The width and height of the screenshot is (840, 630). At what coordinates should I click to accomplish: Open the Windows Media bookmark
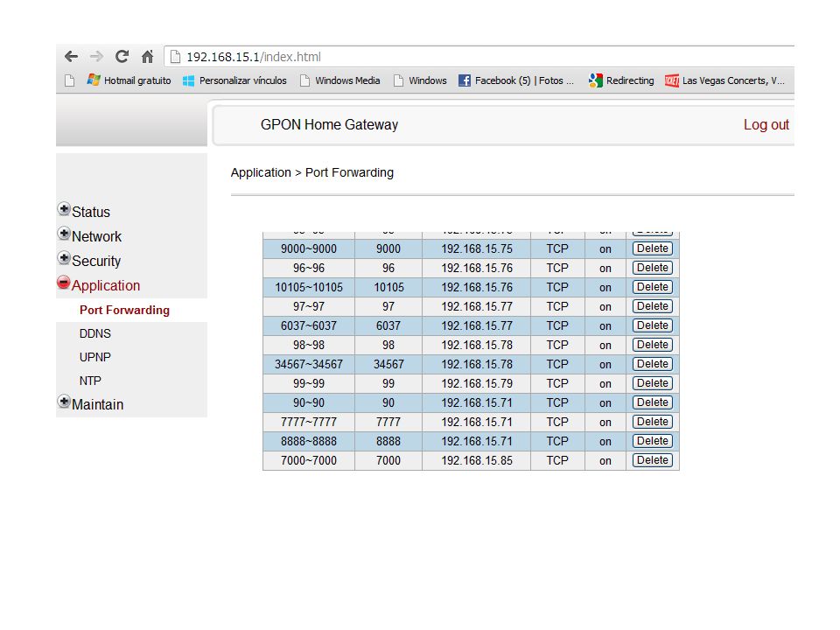pyautogui.click(x=340, y=80)
